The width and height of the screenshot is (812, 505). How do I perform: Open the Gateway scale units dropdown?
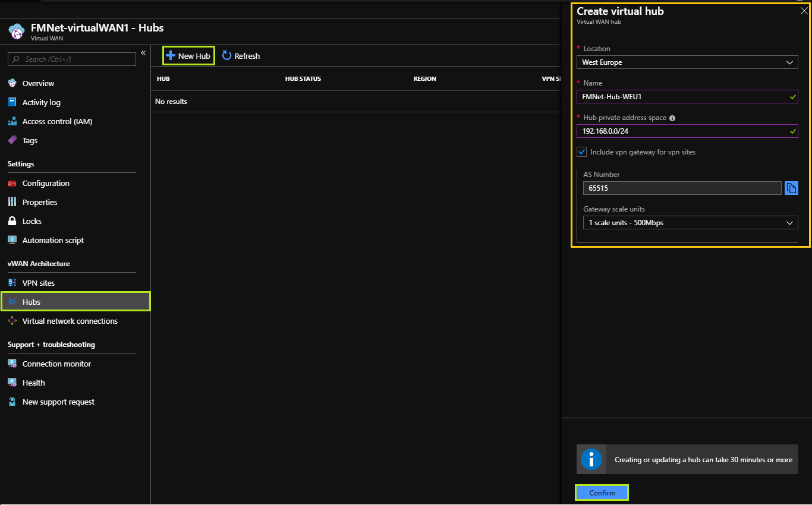pos(691,223)
